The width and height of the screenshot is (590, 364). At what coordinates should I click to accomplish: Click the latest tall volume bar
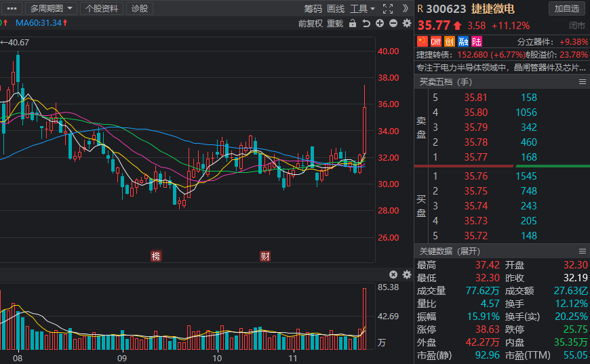tap(364, 319)
